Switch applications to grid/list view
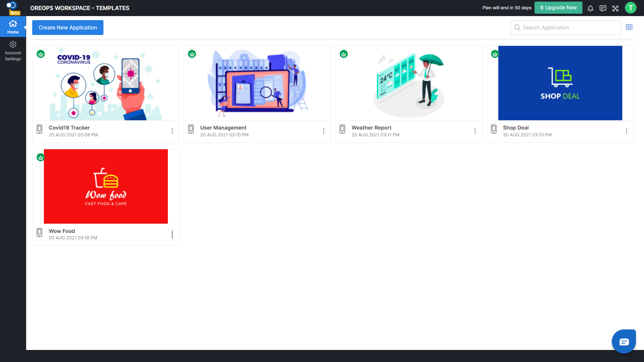This screenshot has width=644, height=362. click(x=629, y=27)
